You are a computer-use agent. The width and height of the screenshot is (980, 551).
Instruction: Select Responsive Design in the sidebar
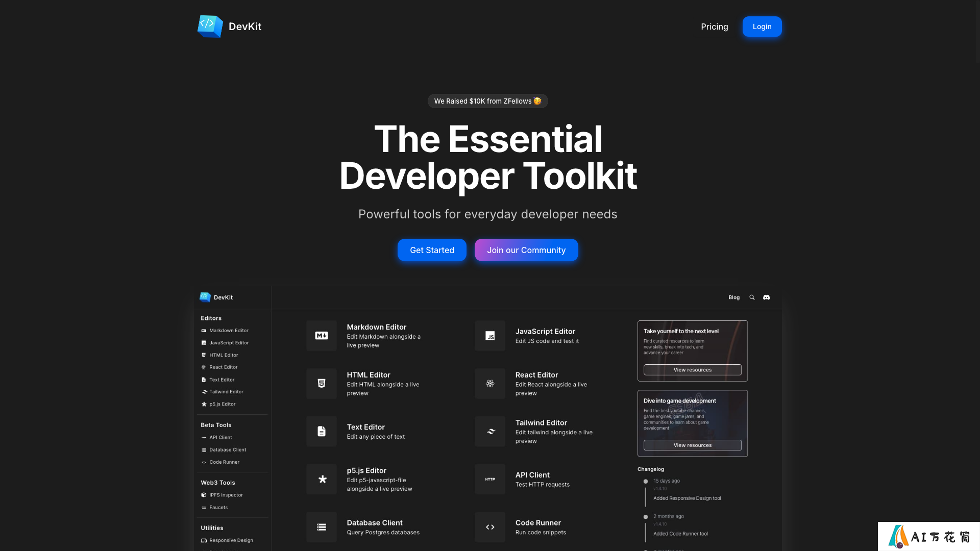click(227, 540)
